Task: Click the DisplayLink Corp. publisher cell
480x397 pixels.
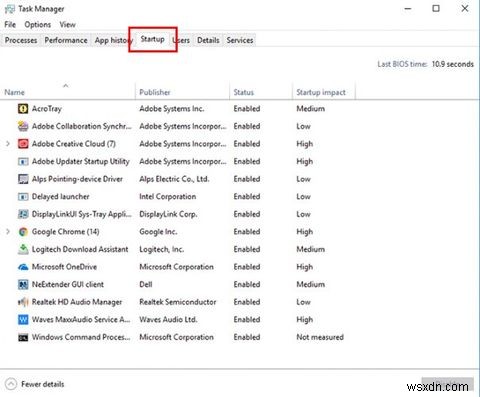Action: (168, 214)
